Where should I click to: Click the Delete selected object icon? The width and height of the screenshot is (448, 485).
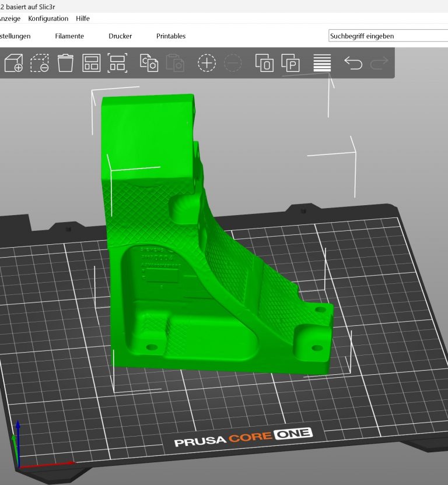tap(40, 62)
